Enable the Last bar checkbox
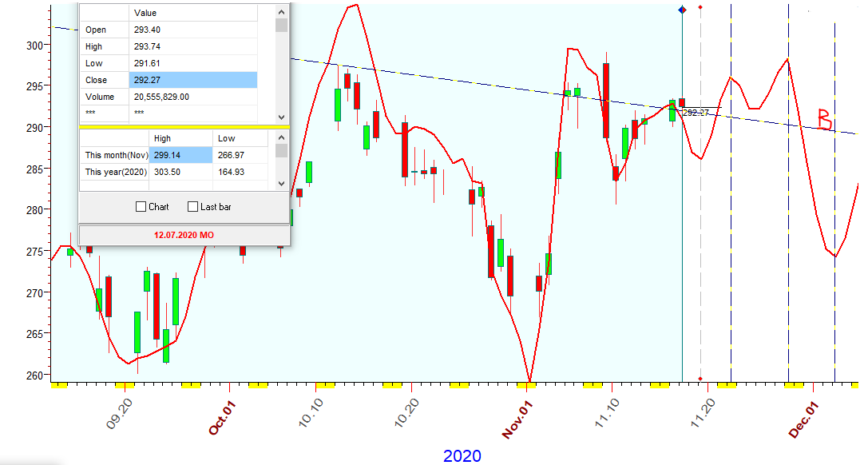The image size is (868, 465). pyautogui.click(x=192, y=206)
